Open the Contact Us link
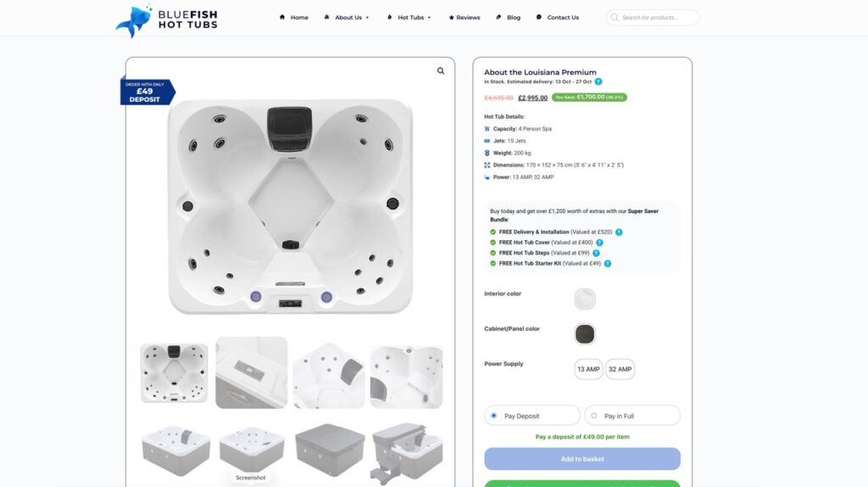The image size is (868, 487). coord(558,18)
